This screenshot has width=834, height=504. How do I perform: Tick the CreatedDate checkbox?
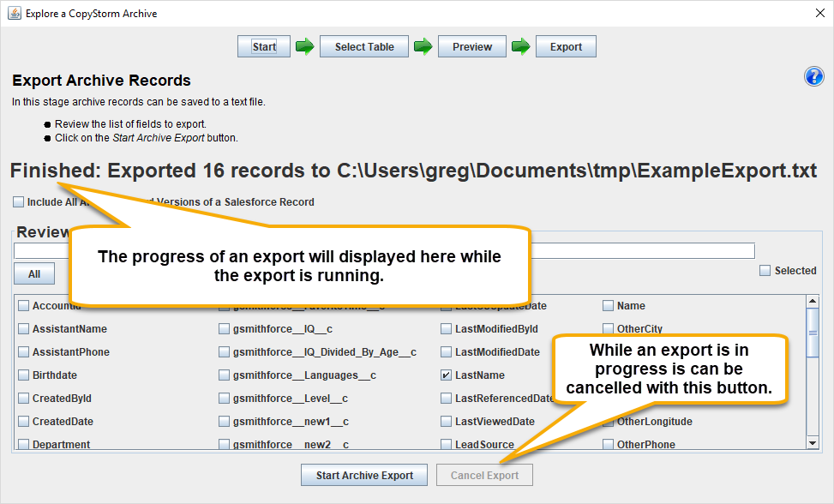(x=23, y=422)
